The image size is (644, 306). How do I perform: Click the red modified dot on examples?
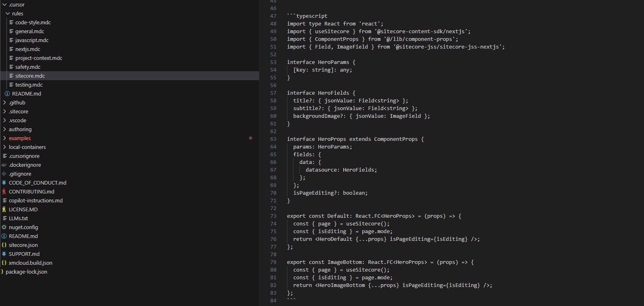tap(251, 138)
